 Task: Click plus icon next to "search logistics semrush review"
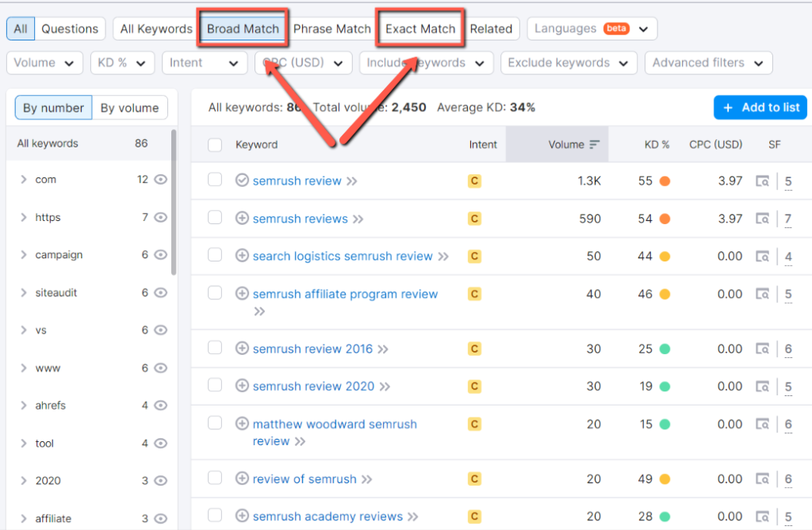point(242,256)
